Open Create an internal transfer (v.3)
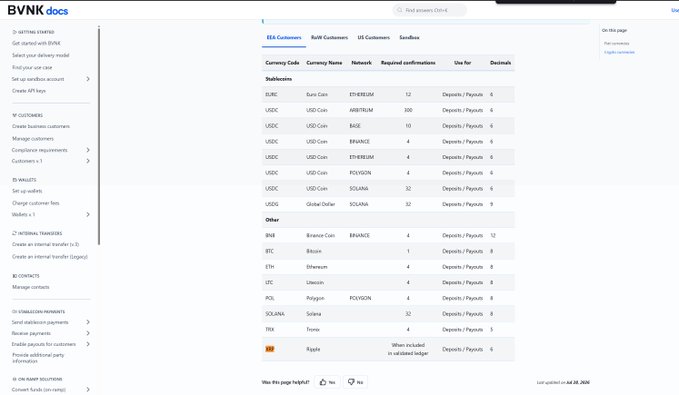The width and height of the screenshot is (679, 395). [45, 244]
